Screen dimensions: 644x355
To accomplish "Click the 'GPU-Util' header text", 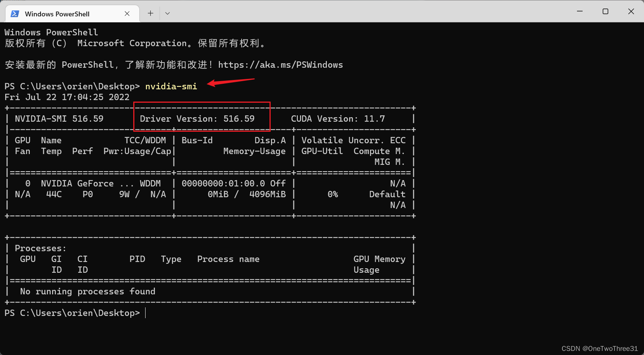I will click(322, 151).
